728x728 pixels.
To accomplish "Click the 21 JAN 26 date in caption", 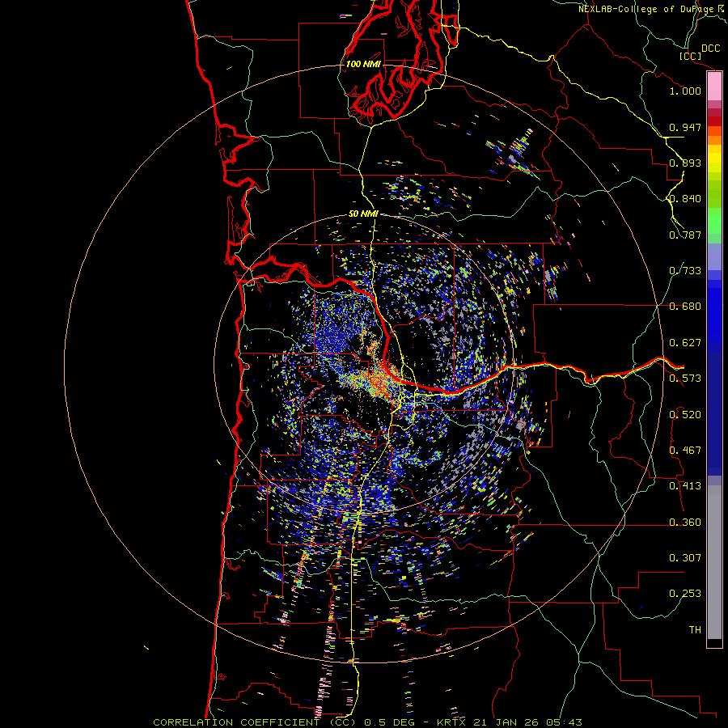I will (x=506, y=722).
